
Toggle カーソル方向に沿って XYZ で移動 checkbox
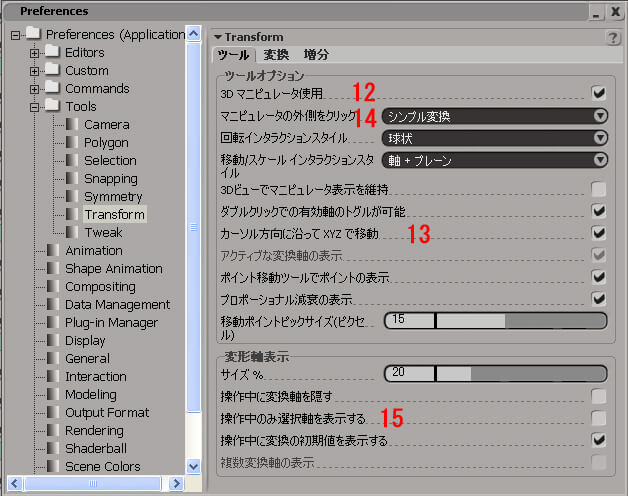click(599, 233)
